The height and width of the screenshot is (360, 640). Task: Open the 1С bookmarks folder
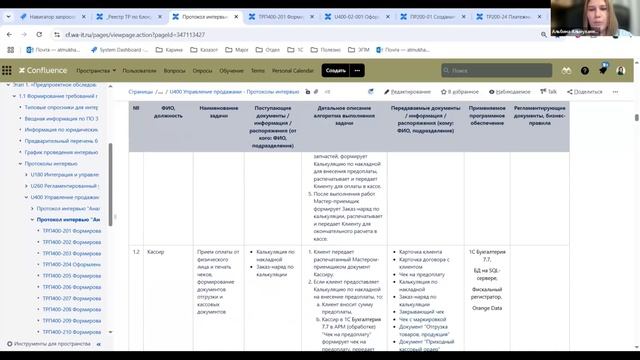click(295, 50)
